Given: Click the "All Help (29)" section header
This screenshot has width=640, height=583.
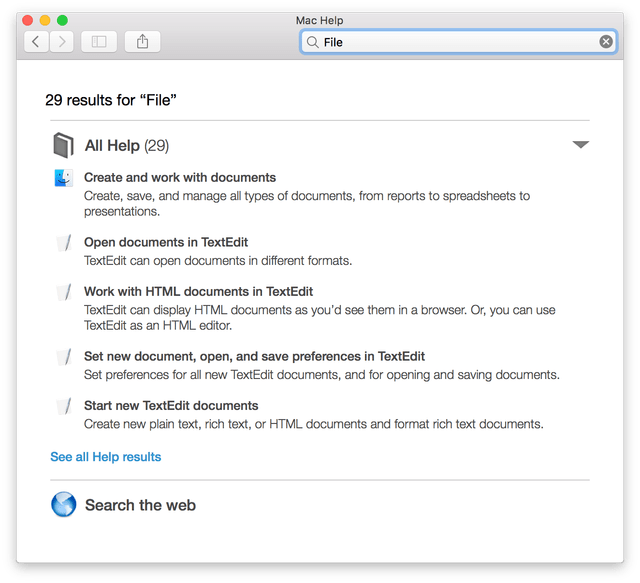Looking at the screenshot, I should point(127,146).
